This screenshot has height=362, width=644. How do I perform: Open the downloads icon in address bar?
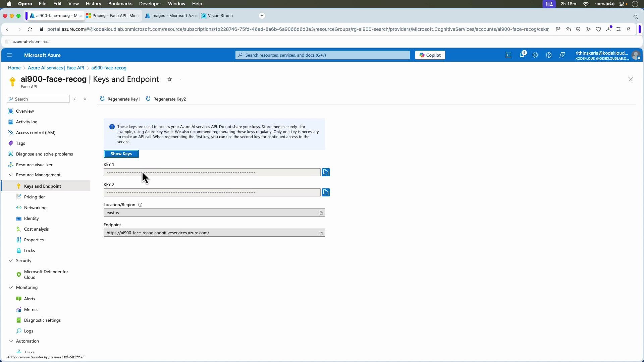point(609,29)
